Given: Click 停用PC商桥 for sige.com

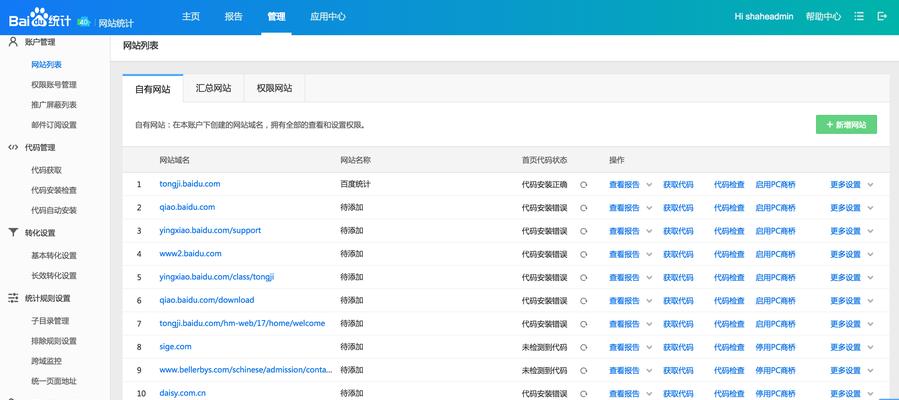Looking at the screenshot, I should coord(775,347).
